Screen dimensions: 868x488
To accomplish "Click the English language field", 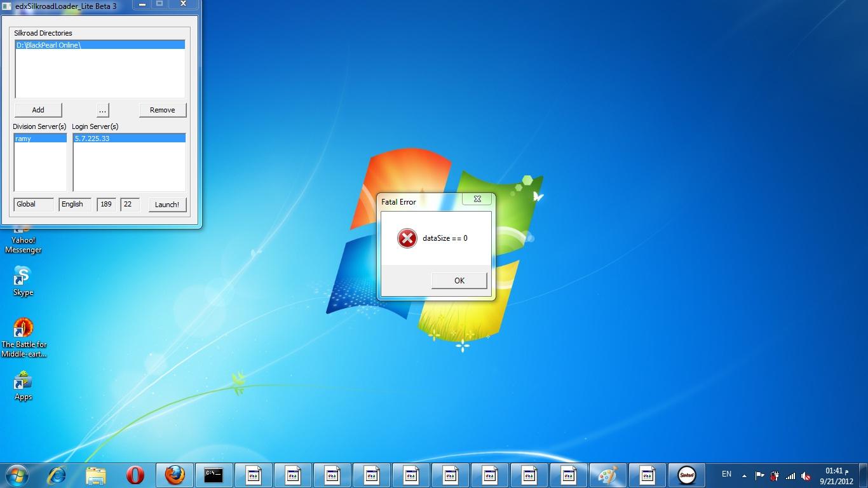I will point(74,204).
